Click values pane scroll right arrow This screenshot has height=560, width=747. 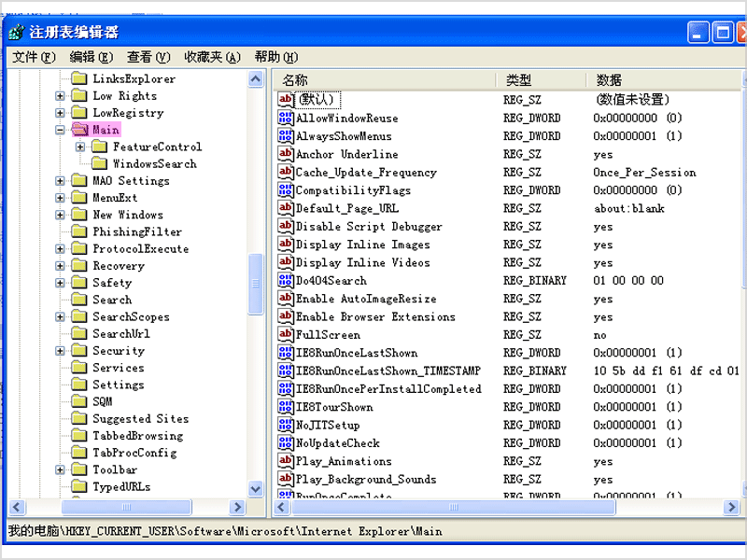[x=731, y=507]
